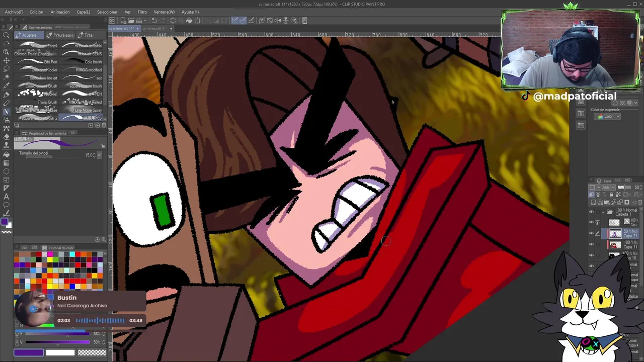Image resolution: width=644 pixels, height=362 pixels.
Task: Select the Pencil tool
Action: click(x=7, y=103)
